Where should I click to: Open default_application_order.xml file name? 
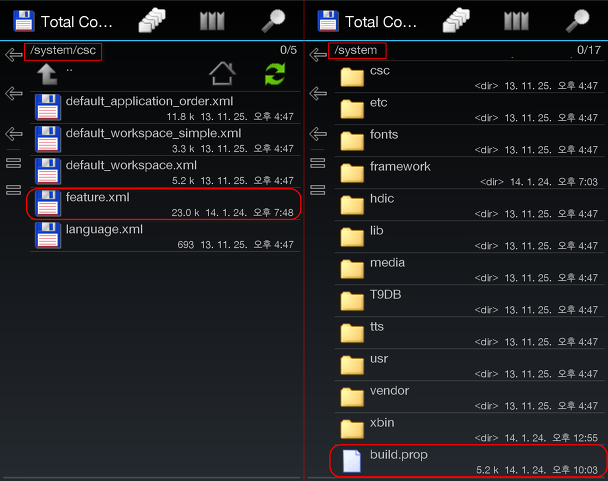pos(149,101)
